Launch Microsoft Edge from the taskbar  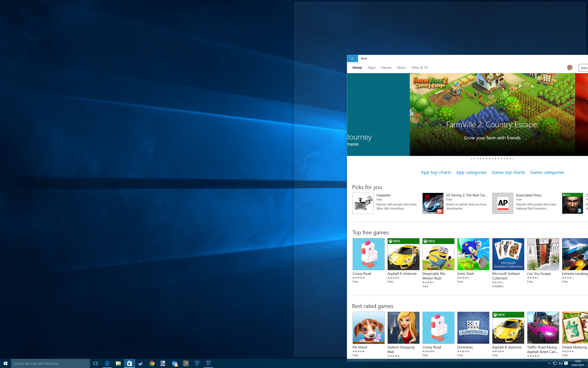pyautogui.click(x=107, y=363)
